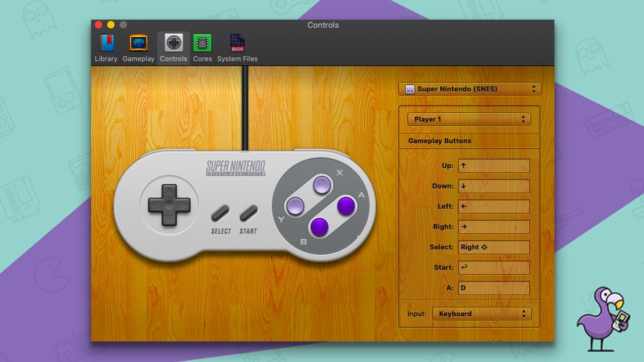644x362 pixels.
Task: Click the Start key binding field
Action: [x=494, y=267]
